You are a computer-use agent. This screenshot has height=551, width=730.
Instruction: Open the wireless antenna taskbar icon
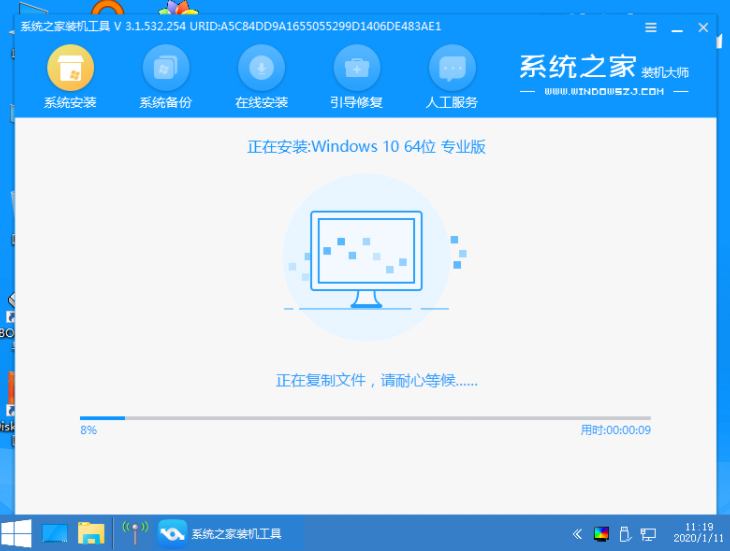(x=135, y=533)
